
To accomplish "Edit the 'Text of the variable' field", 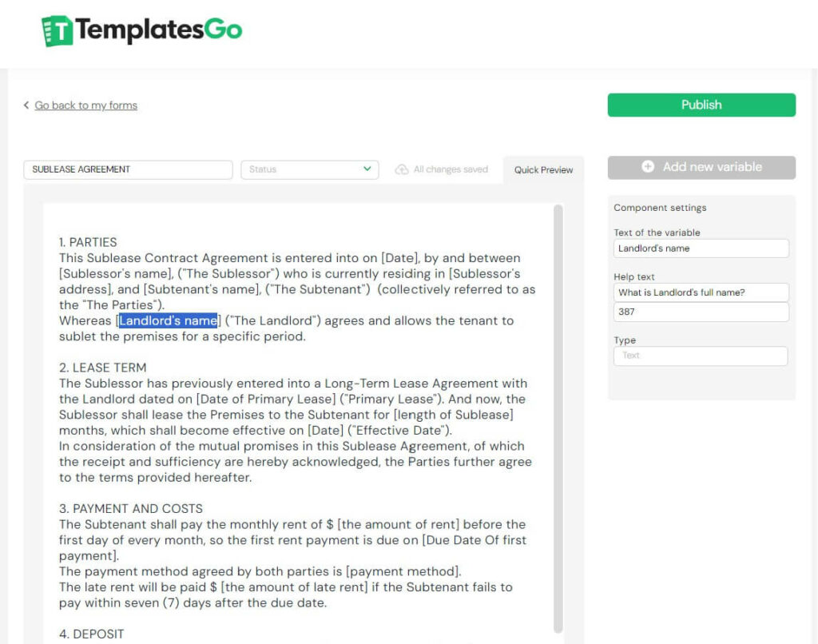I will pos(701,248).
